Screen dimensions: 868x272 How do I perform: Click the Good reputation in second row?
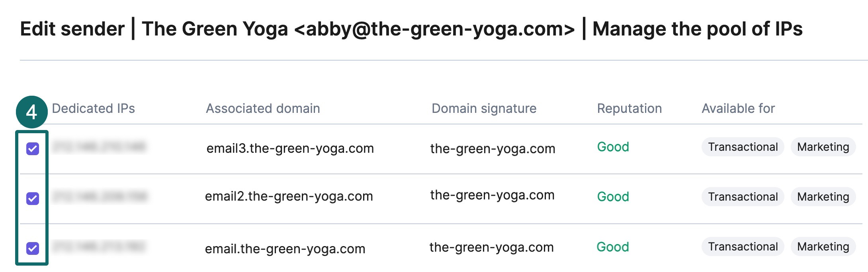[x=613, y=197]
